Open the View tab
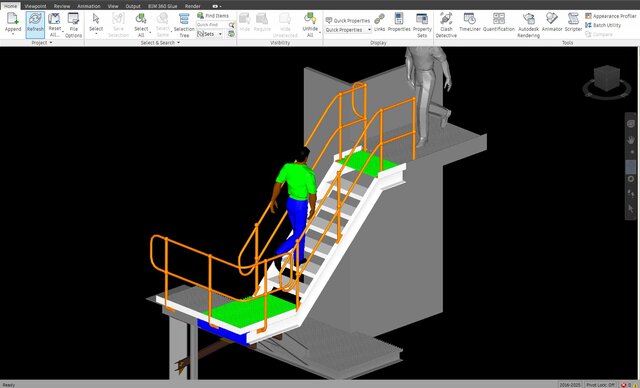Screen dimensions: 640x388 [x=113, y=6]
